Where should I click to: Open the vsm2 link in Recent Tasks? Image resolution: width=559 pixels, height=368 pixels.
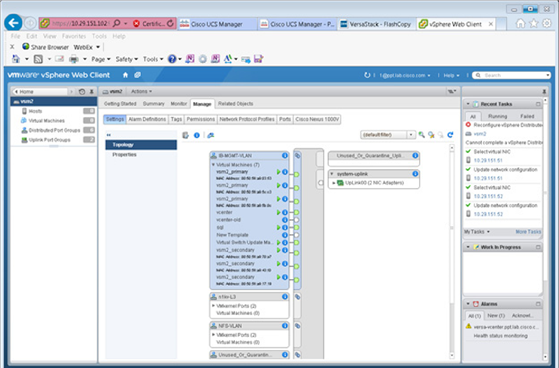[x=480, y=134]
